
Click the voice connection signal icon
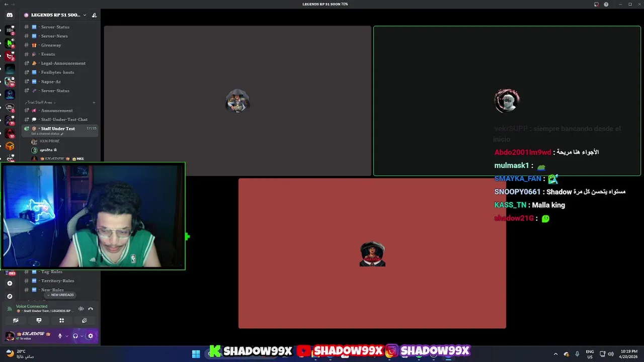9,309
